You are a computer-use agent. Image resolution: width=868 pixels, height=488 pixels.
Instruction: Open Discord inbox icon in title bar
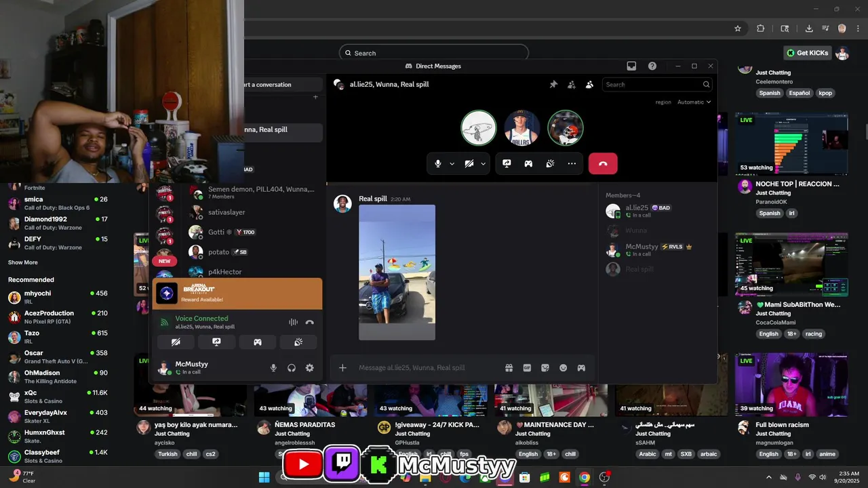pyautogui.click(x=631, y=66)
